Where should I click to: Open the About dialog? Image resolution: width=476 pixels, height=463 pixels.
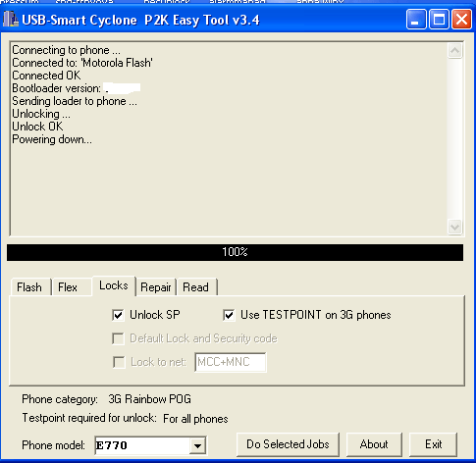tap(374, 444)
